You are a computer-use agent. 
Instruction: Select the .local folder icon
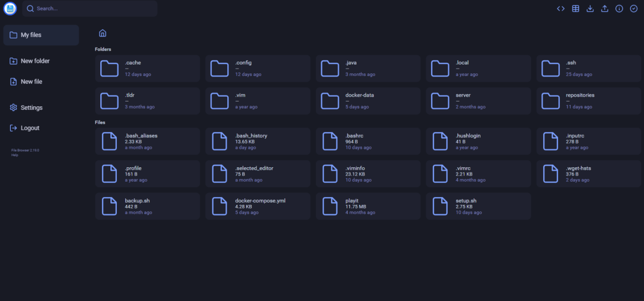click(440, 68)
